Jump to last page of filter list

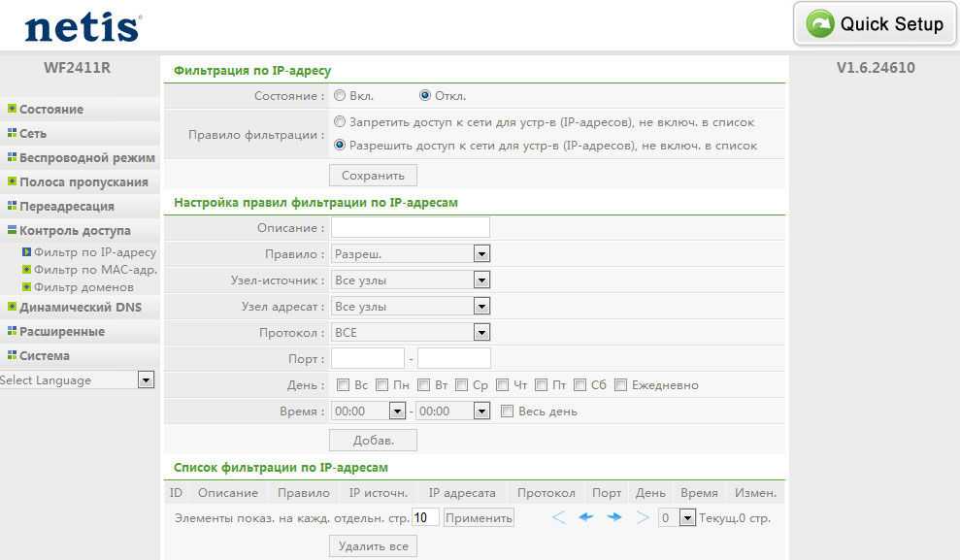pyautogui.click(x=642, y=517)
